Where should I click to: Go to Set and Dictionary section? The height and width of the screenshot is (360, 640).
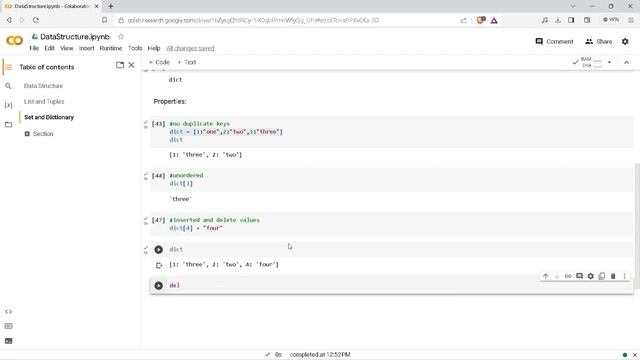(49, 117)
